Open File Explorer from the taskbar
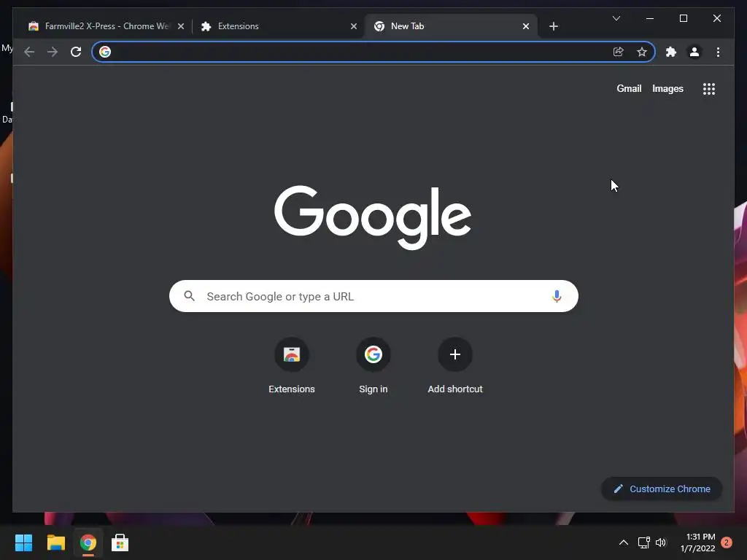 click(55, 542)
